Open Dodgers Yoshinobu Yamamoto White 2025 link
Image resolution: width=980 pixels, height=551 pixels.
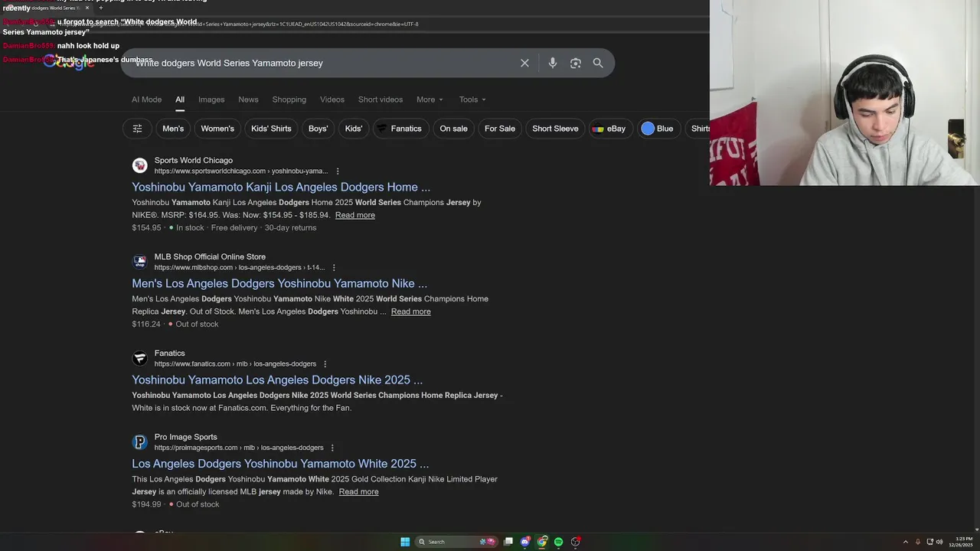(x=280, y=464)
